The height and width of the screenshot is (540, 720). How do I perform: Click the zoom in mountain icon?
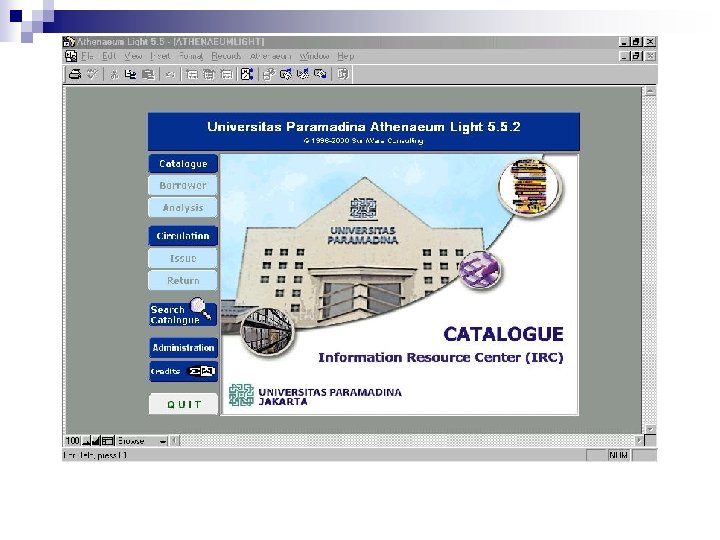point(96,441)
